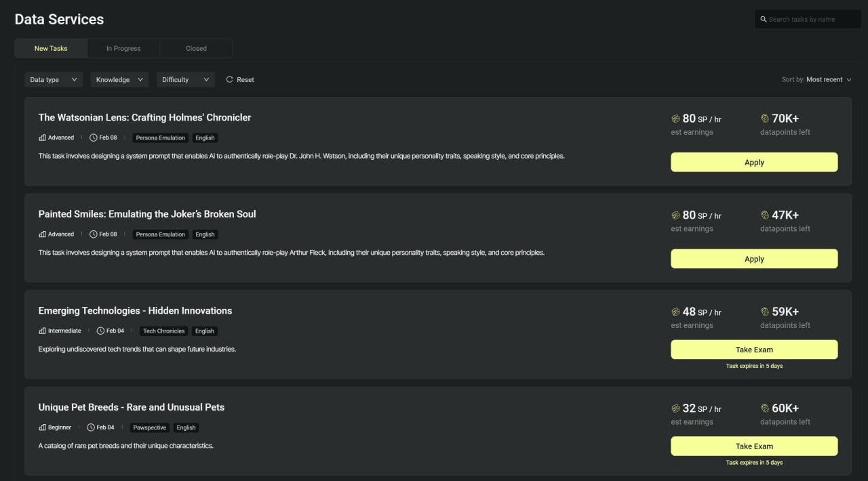Open the Data type filter dropdown

click(54, 79)
